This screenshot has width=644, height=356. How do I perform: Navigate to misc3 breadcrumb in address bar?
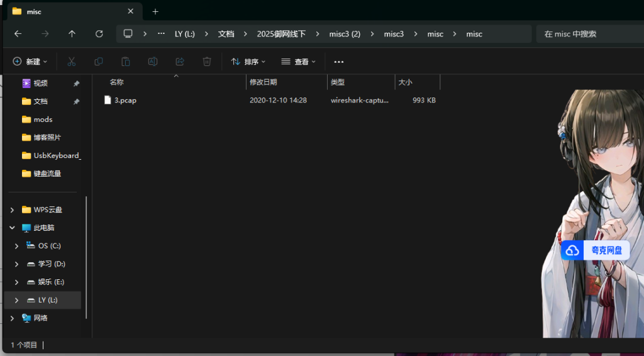pos(394,34)
